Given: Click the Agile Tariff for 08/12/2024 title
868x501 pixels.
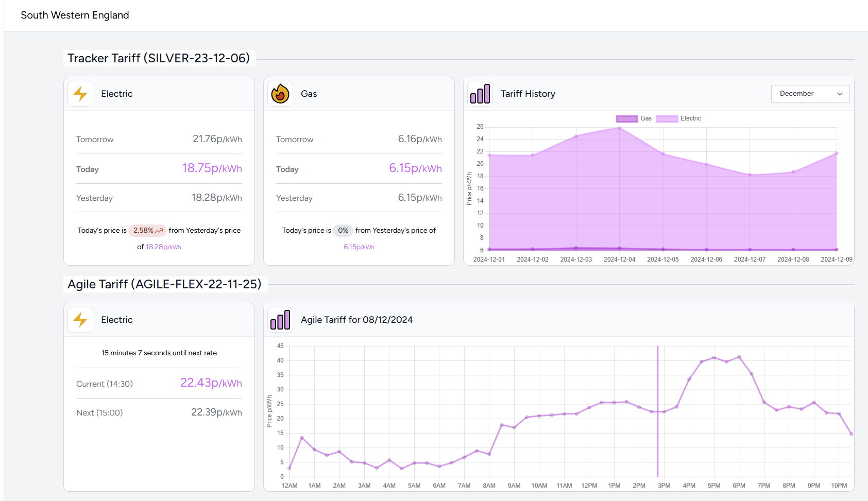Looking at the screenshot, I should (x=357, y=320).
